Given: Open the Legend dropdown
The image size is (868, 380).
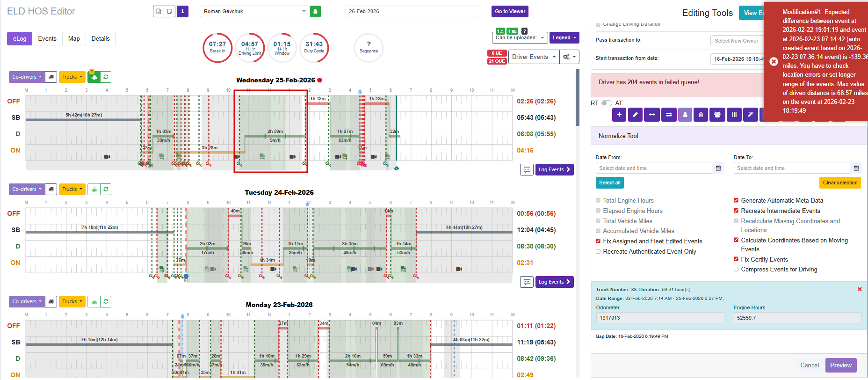Looking at the screenshot, I should [564, 37].
